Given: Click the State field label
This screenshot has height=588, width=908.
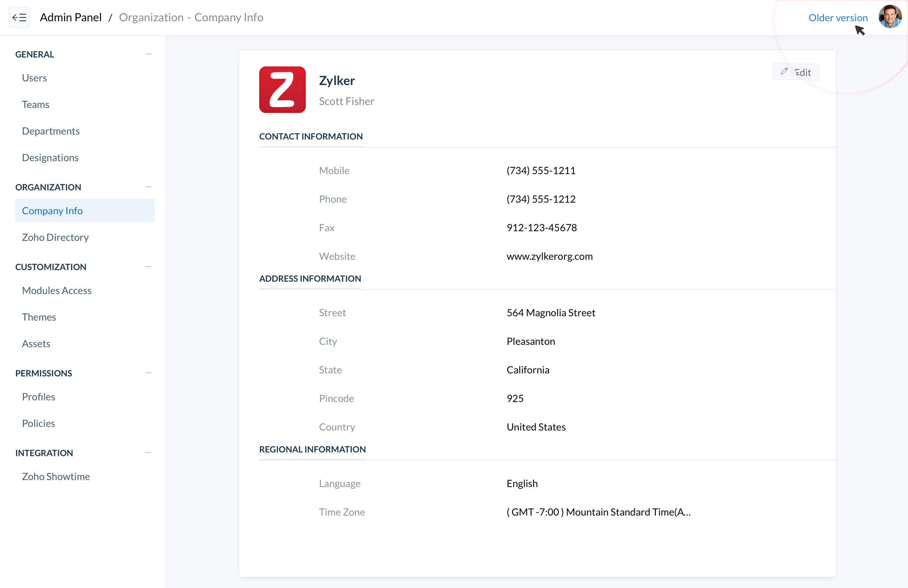Looking at the screenshot, I should click(x=330, y=370).
